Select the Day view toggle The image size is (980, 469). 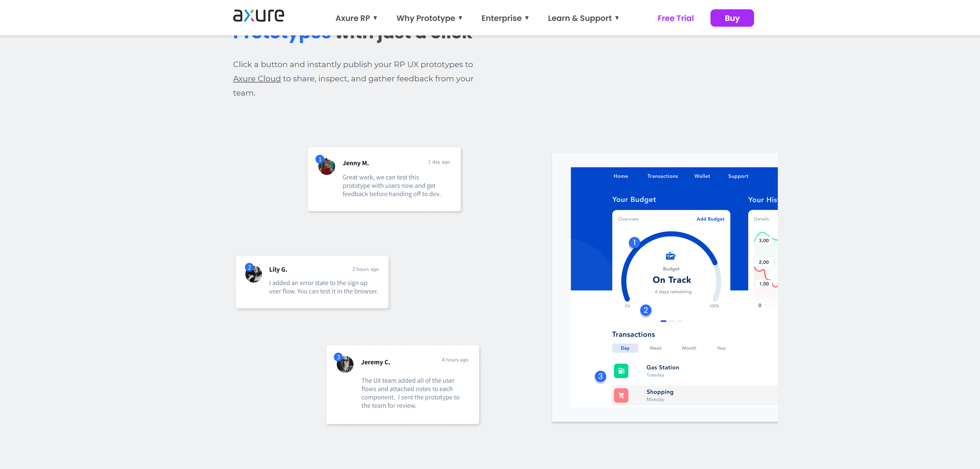pyautogui.click(x=625, y=348)
